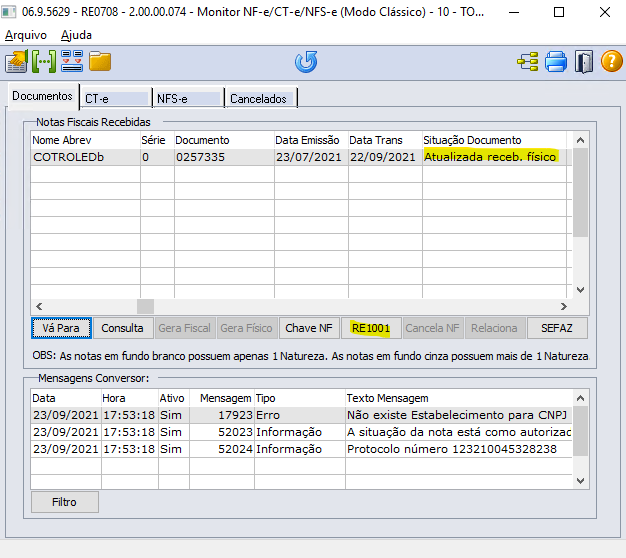Select message 17923 Erro row
The image size is (626, 558).
click(301, 415)
